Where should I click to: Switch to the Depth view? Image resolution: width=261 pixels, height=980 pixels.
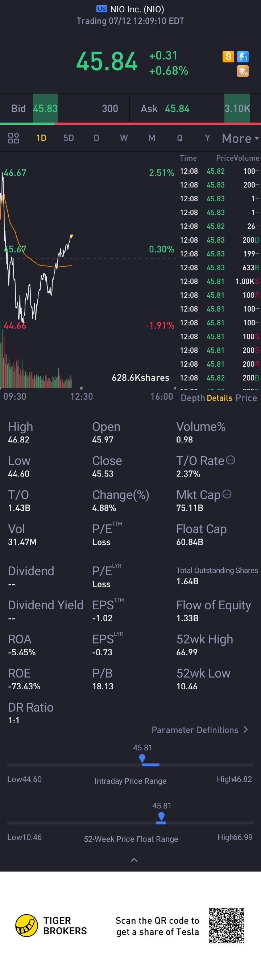[192, 398]
